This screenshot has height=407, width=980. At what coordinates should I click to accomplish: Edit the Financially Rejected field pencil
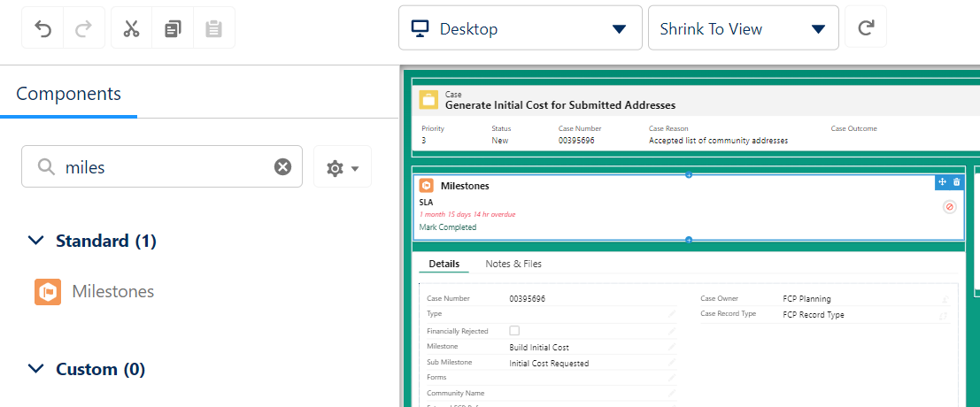pos(672,331)
